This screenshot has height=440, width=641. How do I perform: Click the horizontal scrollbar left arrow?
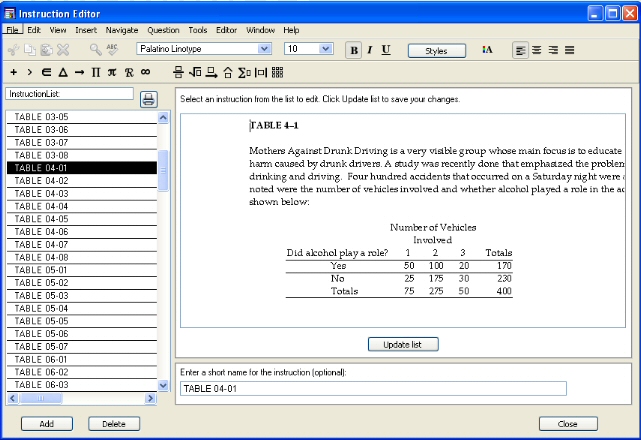tap(13, 398)
